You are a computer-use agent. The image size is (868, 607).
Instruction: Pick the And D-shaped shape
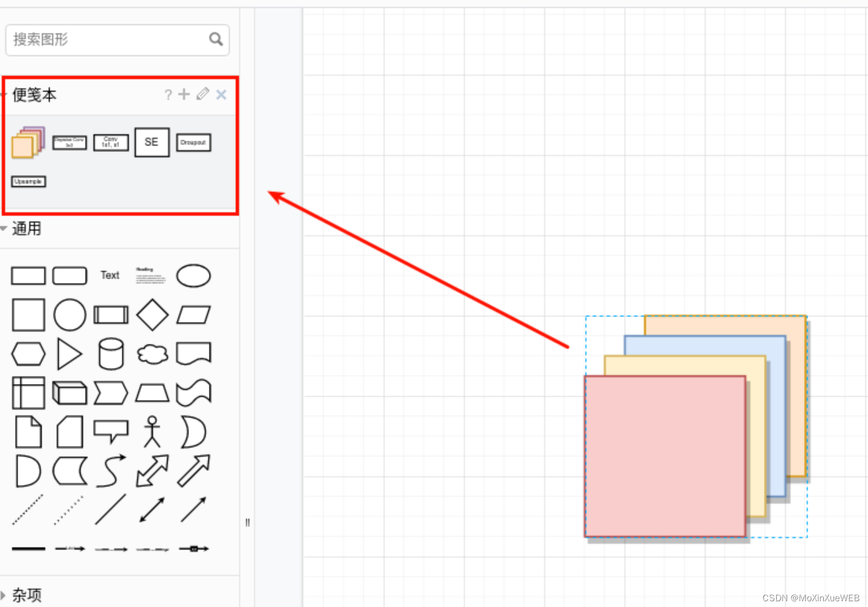pos(28,471)
